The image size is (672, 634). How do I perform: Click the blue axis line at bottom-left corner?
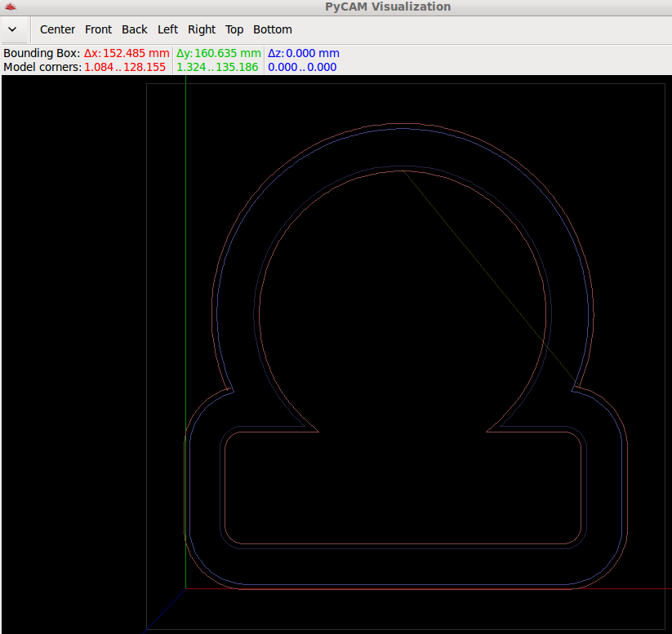coord(167,609)
